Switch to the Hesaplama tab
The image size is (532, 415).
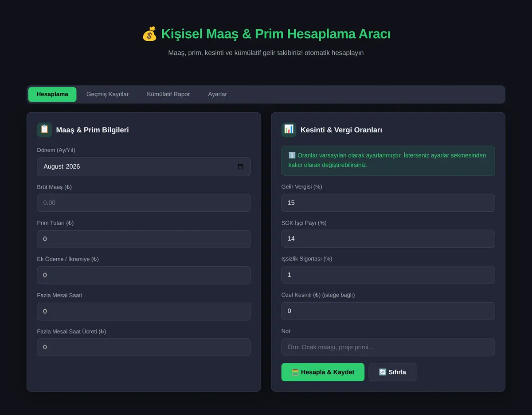pos(52,94)
